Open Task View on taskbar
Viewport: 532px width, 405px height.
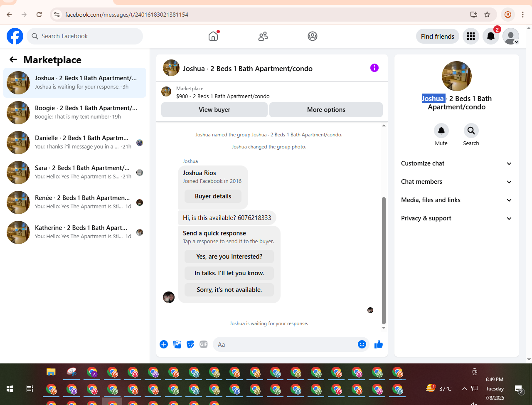point(30,389)
